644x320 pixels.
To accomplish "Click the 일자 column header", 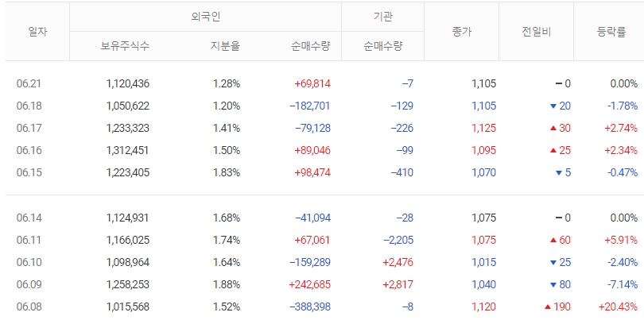I will 37,32.
